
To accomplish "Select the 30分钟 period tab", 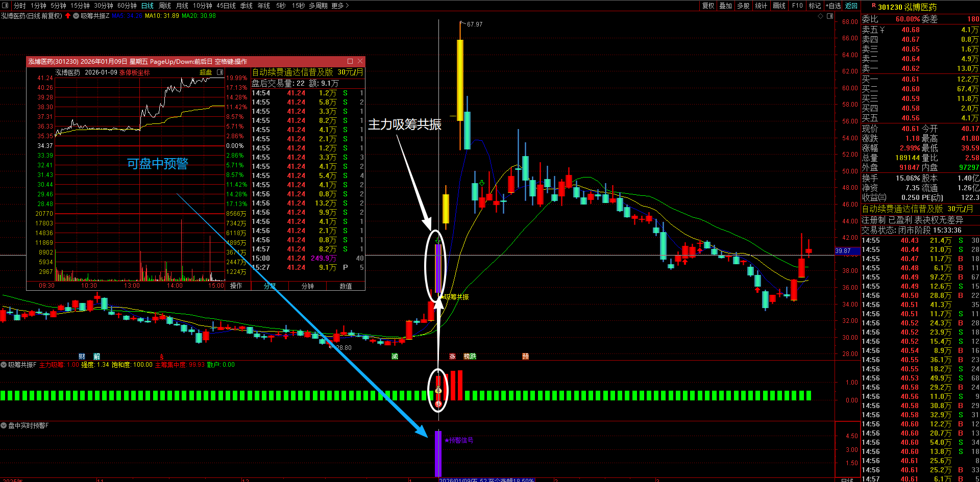I will coord(104,6).
